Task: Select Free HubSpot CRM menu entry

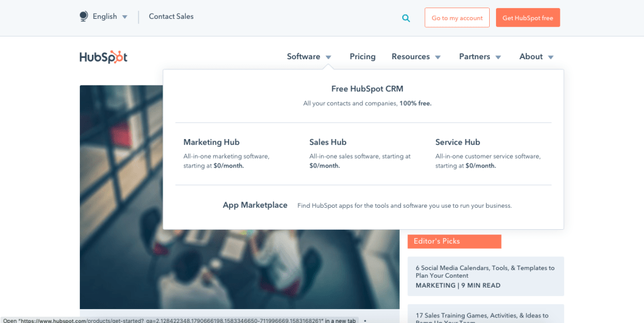Action: click(x=367, y=89)
